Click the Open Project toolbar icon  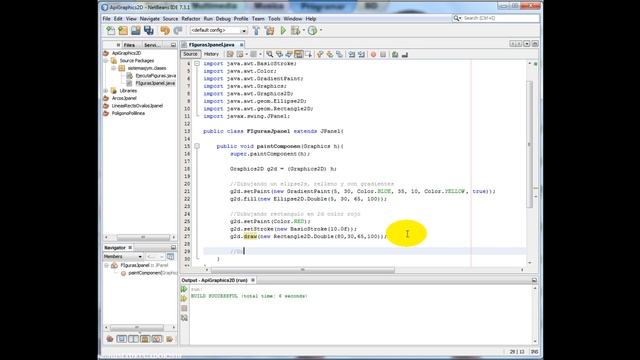pos(136,31)
